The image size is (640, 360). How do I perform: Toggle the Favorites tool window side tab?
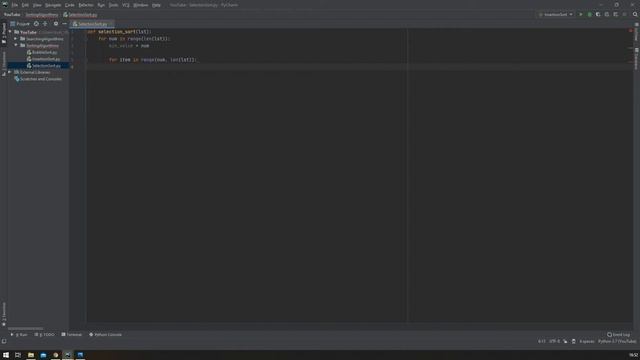point(4,314)
